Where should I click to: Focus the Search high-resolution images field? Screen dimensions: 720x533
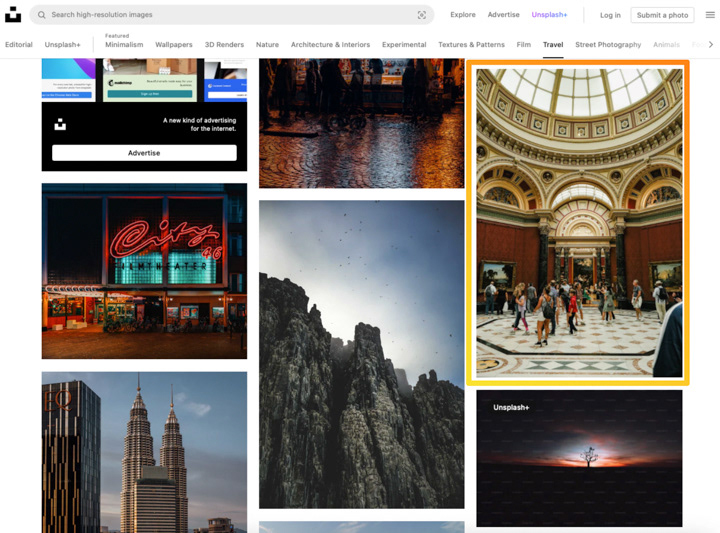click(232, 15)
